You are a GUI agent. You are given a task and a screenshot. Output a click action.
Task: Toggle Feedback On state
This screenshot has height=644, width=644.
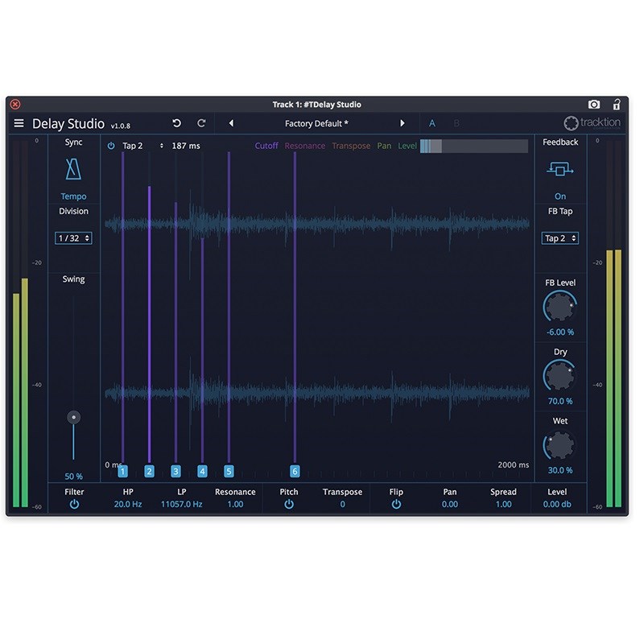pyautogui.click(x=559, y=196)
